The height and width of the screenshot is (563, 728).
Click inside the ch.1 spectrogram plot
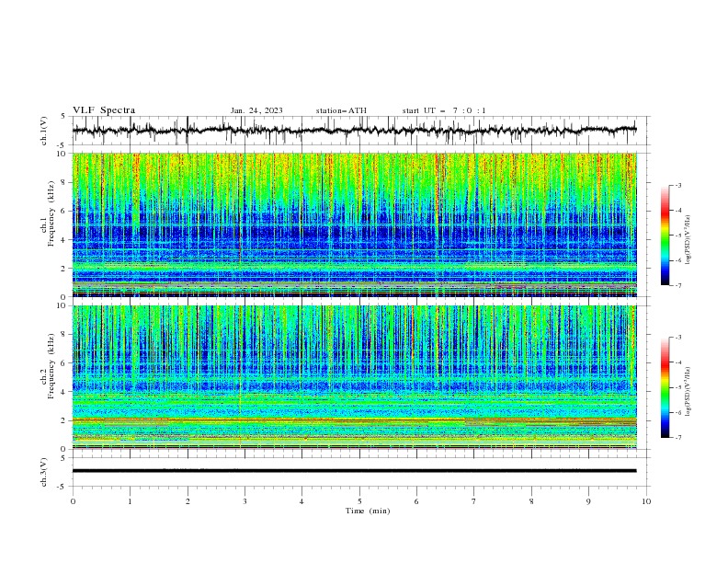(355, 224)
